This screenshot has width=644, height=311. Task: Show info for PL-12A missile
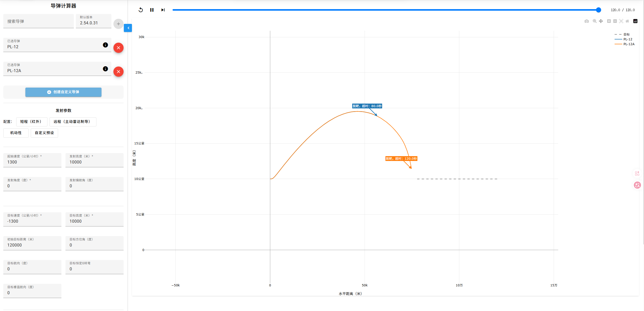pos(105,69)
